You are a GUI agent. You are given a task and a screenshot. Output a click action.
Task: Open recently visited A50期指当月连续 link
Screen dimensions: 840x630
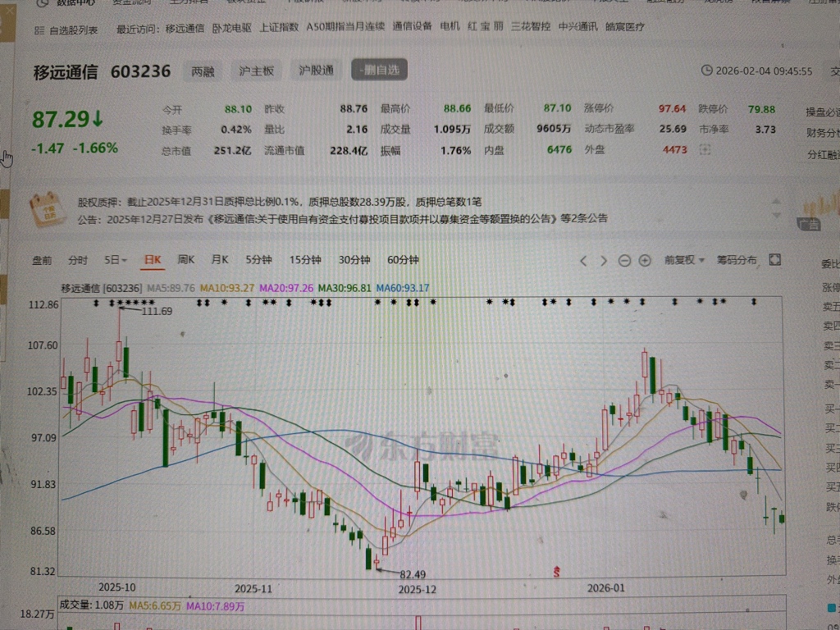345,27
